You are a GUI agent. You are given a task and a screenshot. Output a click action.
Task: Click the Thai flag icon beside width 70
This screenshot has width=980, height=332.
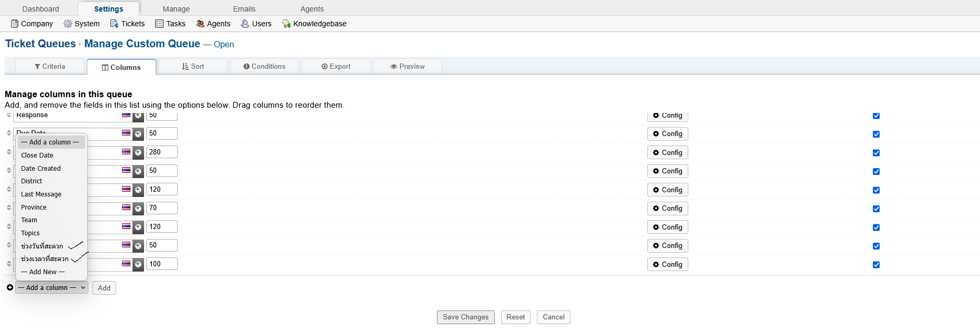point(126,207)
